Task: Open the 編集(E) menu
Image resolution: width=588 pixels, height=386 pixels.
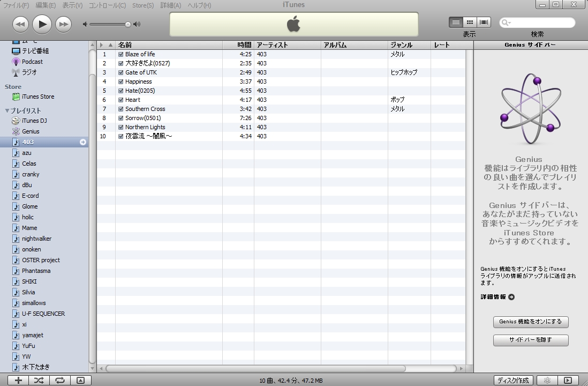Action: tap(46, 5)
